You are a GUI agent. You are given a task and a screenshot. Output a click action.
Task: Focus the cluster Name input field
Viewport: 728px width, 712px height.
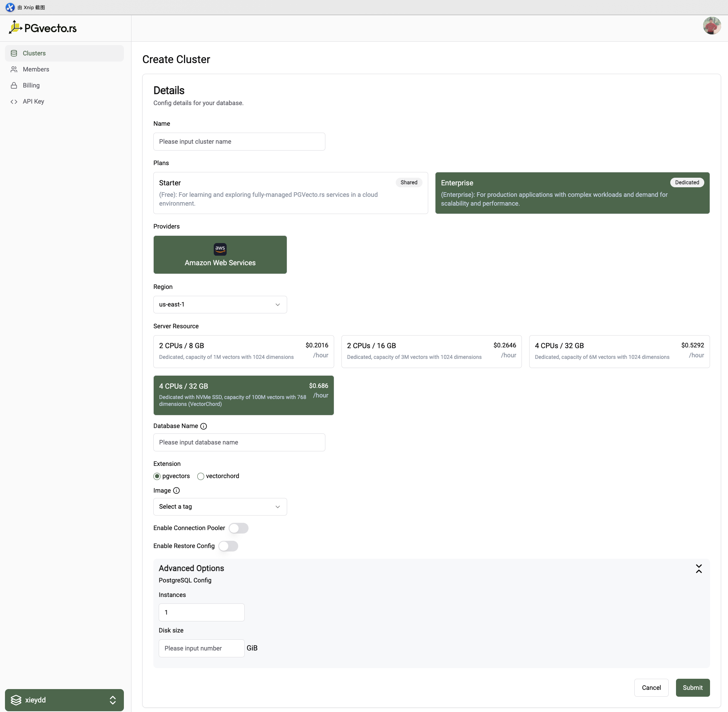coord(239,141)
